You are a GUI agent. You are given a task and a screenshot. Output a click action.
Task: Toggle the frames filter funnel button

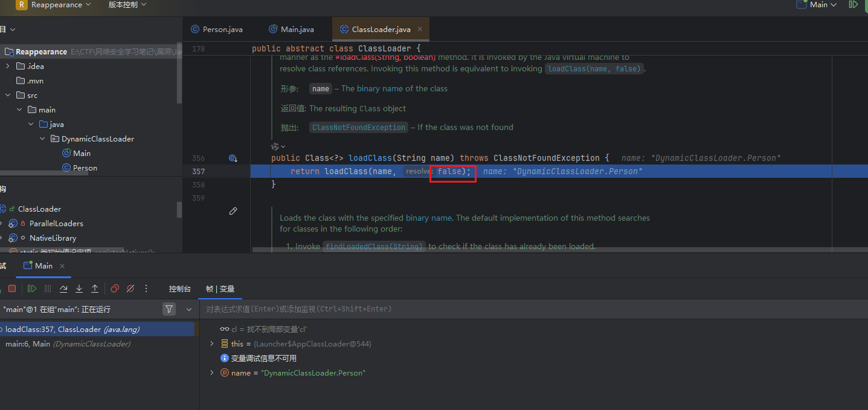click(x=169, y=309)
